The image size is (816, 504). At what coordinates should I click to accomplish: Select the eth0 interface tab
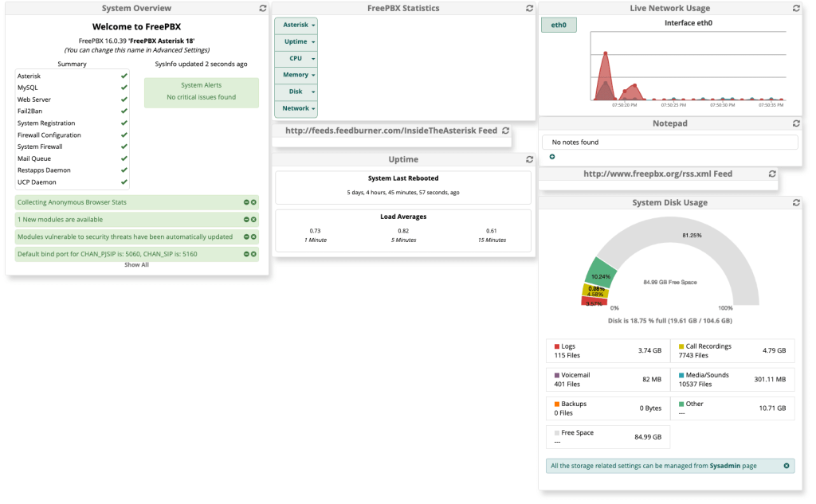(559, 25)
